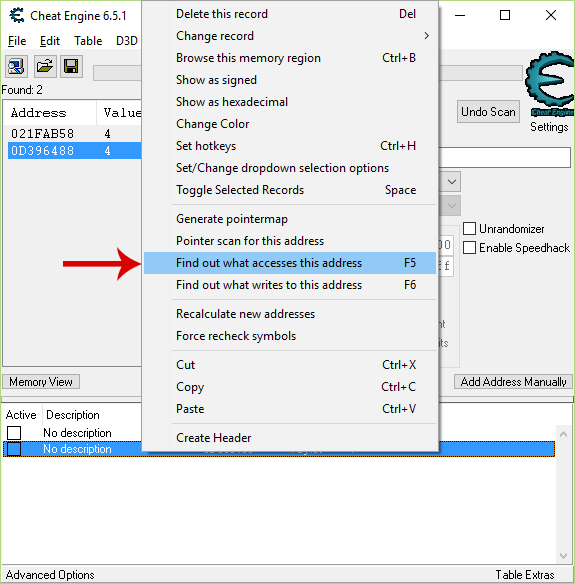Viewport: 575px width, 584px height.
Task: Open Memory View
Action: (41, 382)
